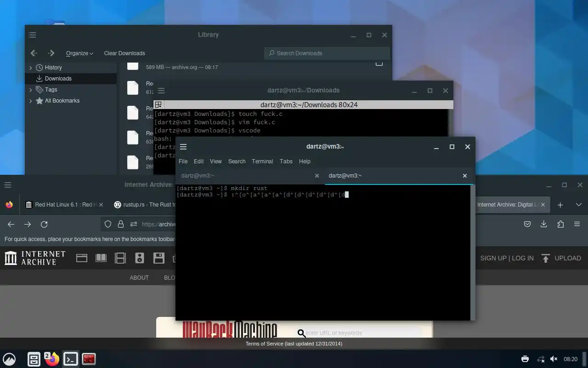Click the UPLOAD link

click(x=561, y=259)
